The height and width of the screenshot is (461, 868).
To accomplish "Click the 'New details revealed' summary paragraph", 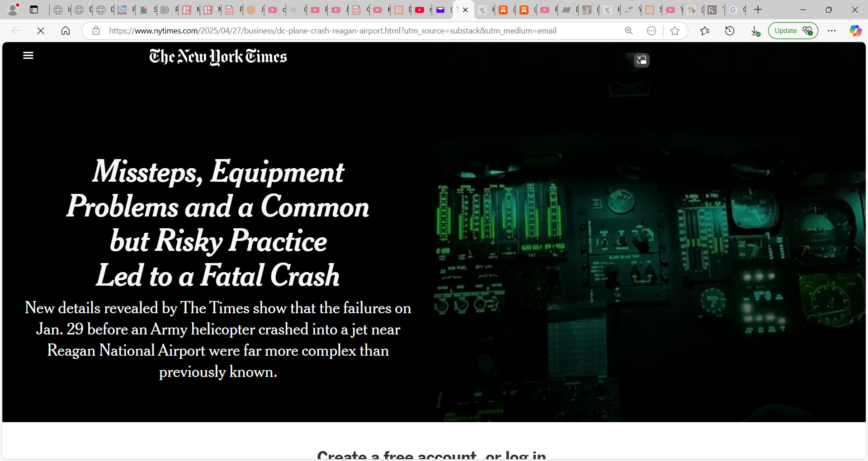I will click(x=218, y=340).
